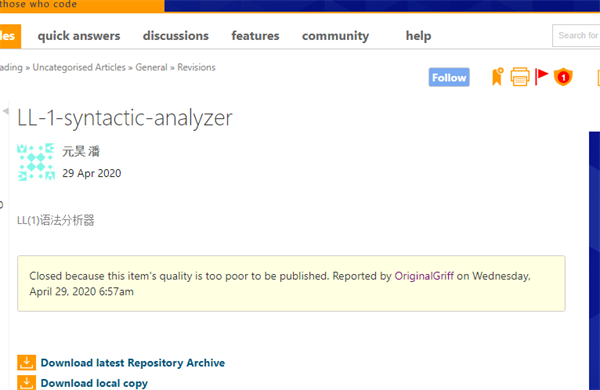The height and width of the screenshot is (390, 600).
Task: Go to Uncategorised Articles breadcrumb
Action: pyautogui.click(x=79, y=67)
